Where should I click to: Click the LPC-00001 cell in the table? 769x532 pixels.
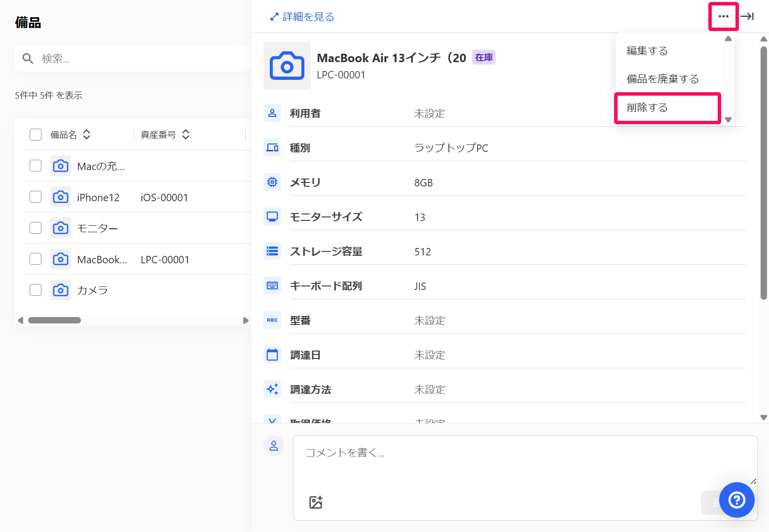(x=165, y=259)
